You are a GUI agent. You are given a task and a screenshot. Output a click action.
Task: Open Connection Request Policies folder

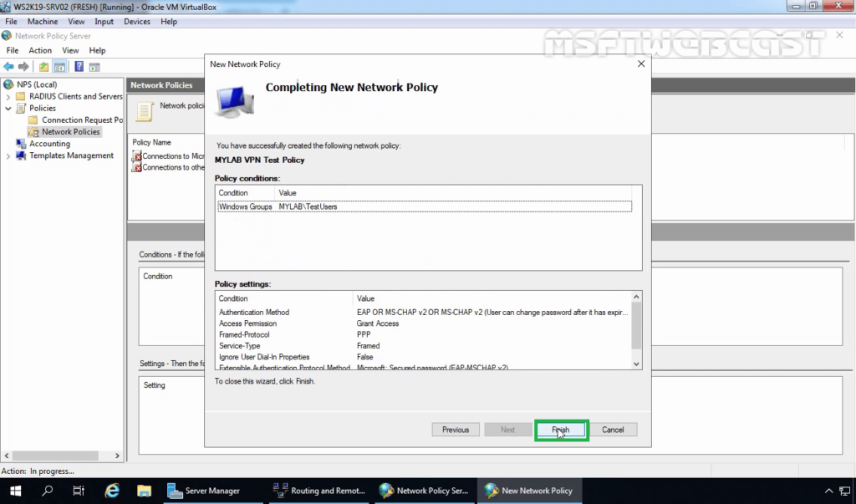82,120
